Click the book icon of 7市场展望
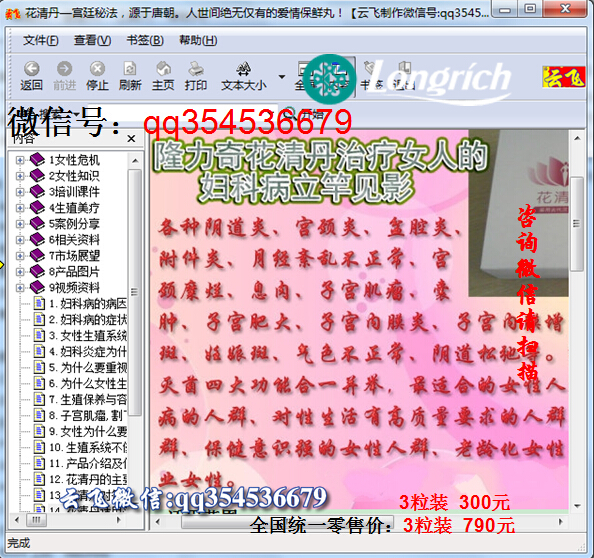 tap(37, 255)
